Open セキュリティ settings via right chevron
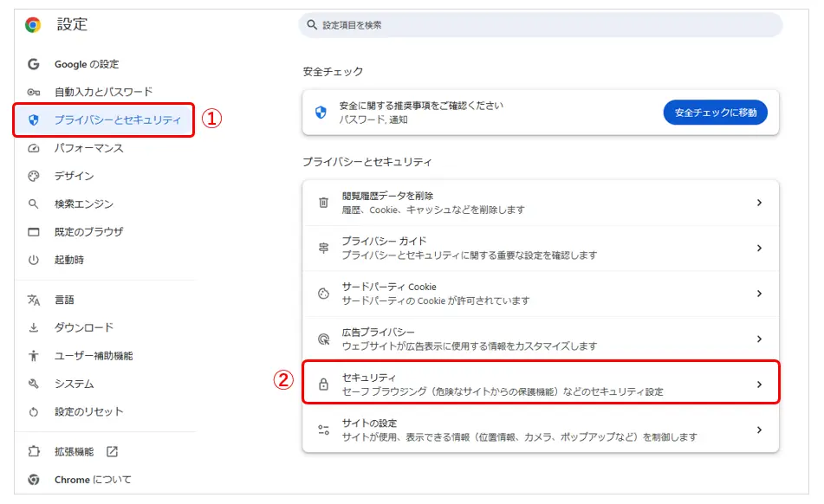The image size is (824, 504). (x=759, y=384)
